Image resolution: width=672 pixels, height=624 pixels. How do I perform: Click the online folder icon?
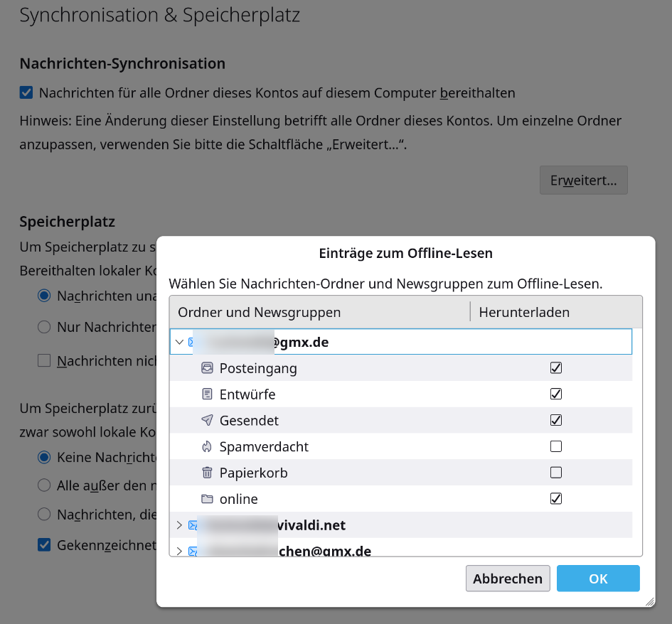click(x=207, y=499)
